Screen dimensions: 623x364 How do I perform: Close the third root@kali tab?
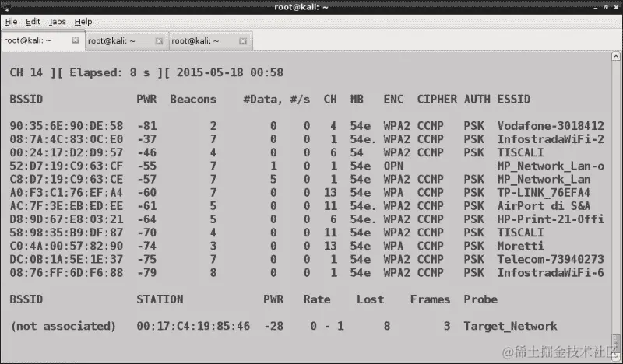pyautogui.click(x=243, y=41)
